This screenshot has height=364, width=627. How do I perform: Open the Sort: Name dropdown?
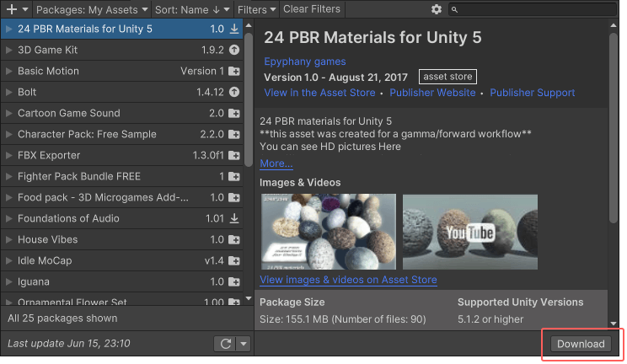point(191,9)
